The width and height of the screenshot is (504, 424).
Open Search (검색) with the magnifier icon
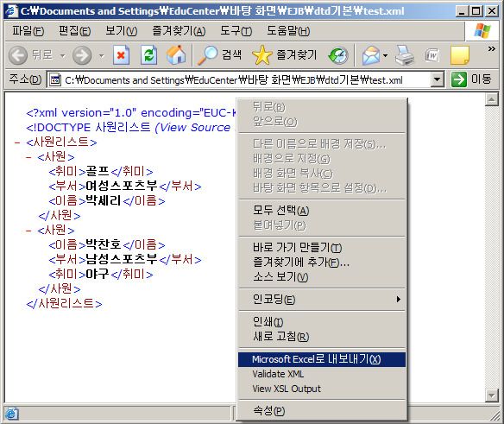click(207, 55)
